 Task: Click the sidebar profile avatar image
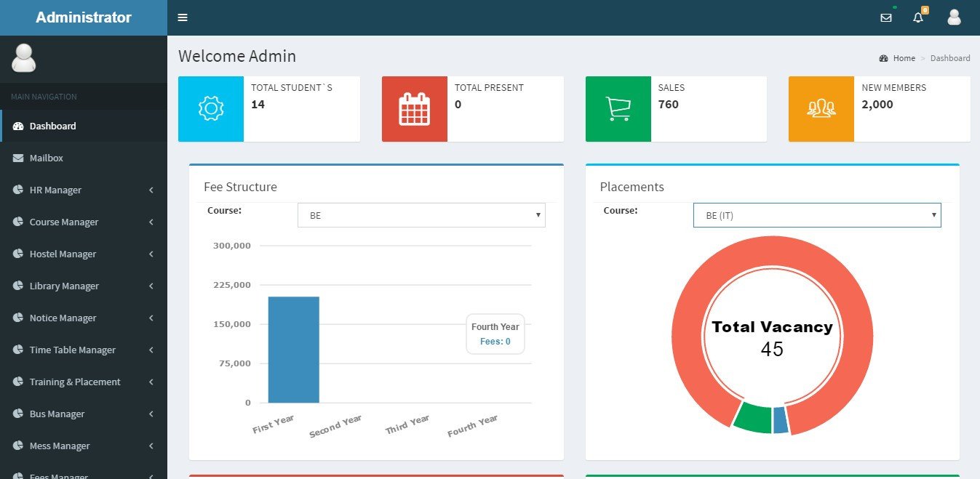click(x=24, y=58)
